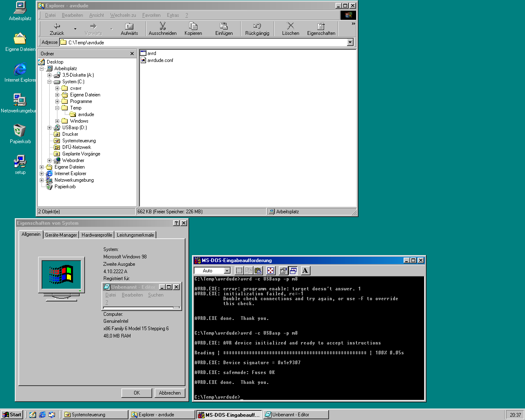This screenshot has width=525, height=420.
Task: Switch to the Geräte-Manager tab
Action: click(61, 235)
